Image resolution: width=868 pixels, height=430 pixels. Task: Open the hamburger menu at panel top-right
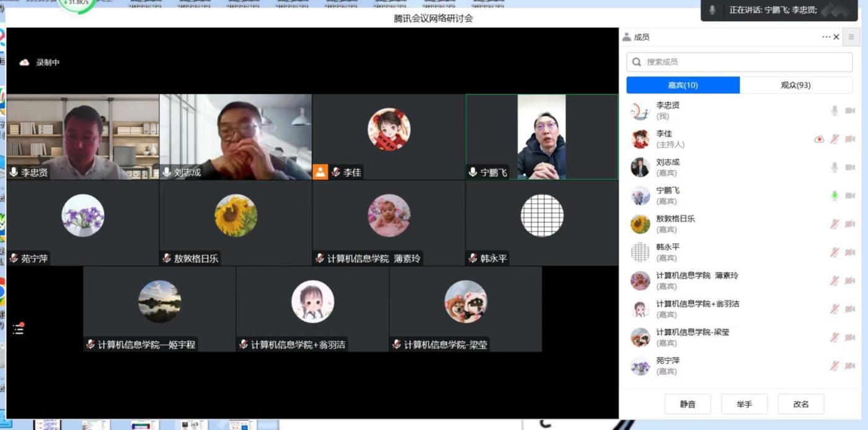(x=851, y=37)
